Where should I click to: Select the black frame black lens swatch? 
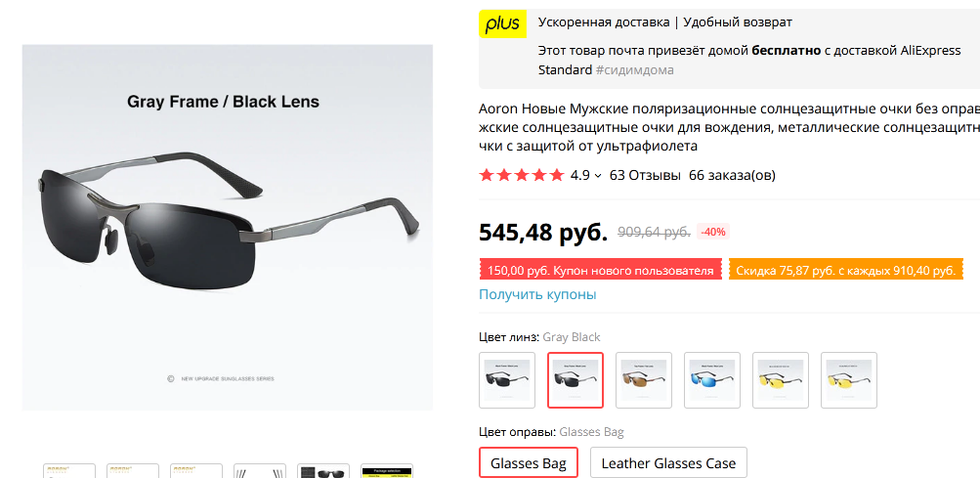tap(507, 380)
